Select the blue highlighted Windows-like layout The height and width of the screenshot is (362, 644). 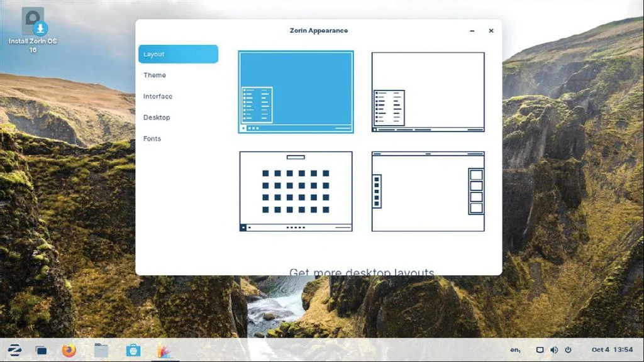296,92
